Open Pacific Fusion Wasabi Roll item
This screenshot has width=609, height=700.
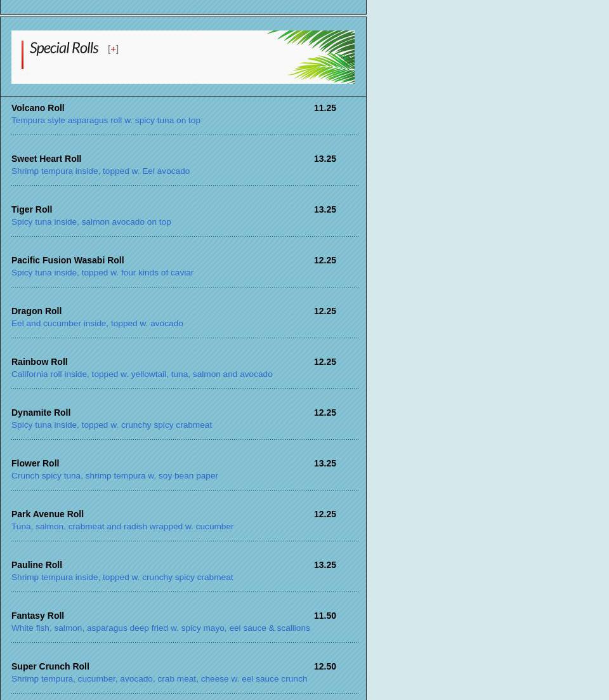[67, 260]
